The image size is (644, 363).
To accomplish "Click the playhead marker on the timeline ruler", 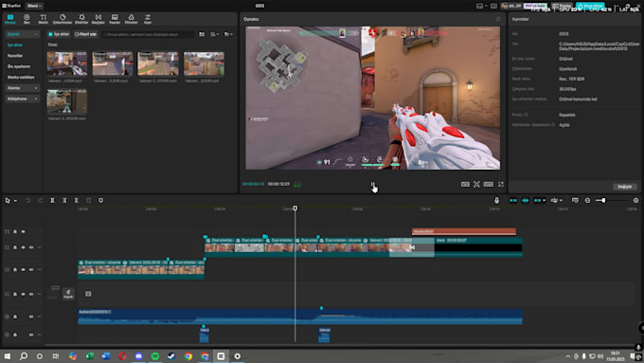I will (x=295, y=209).
